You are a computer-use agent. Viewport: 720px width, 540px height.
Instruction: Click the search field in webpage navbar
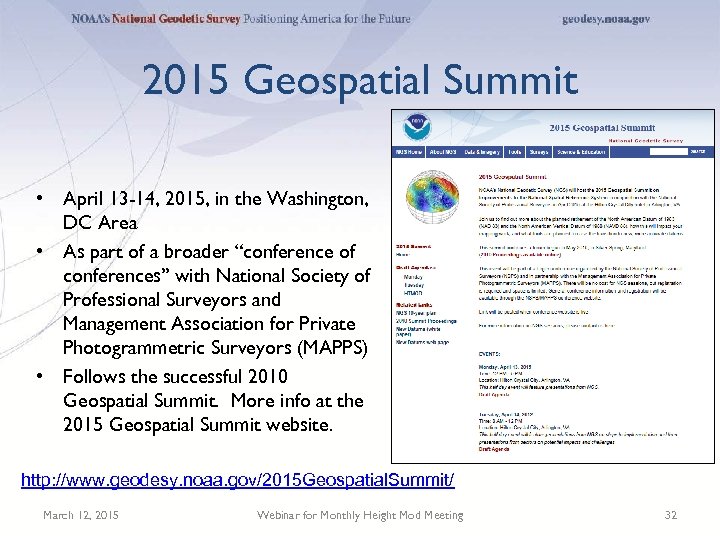pos(669,152)
